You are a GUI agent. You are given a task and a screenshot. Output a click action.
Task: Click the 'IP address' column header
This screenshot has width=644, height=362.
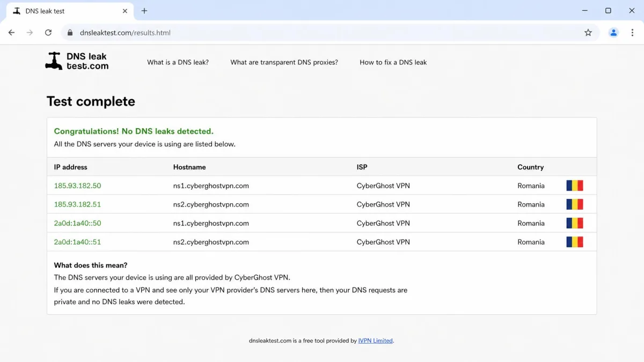coord(71,167)
